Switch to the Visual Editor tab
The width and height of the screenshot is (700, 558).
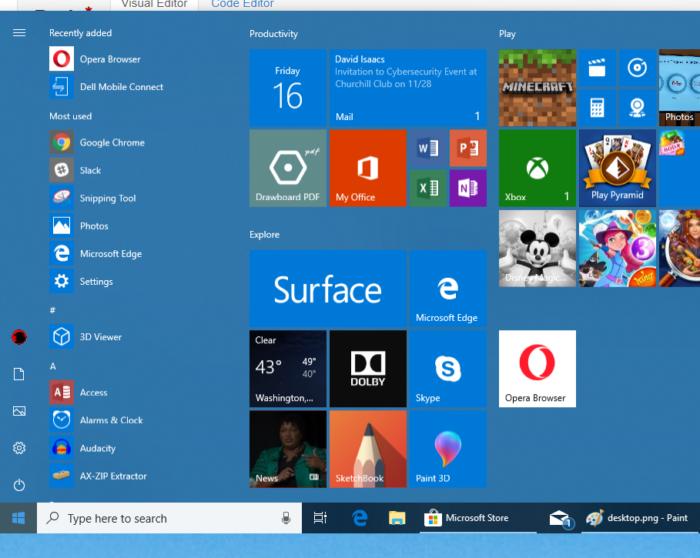pos(153,4)
